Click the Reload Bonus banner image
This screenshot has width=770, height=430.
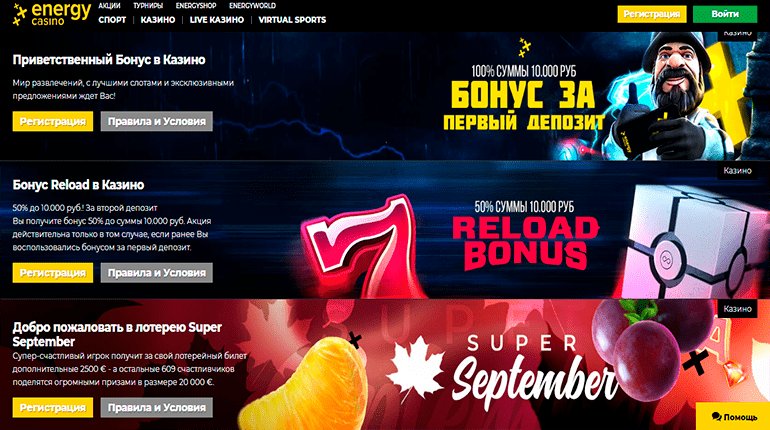coord(524,235)
